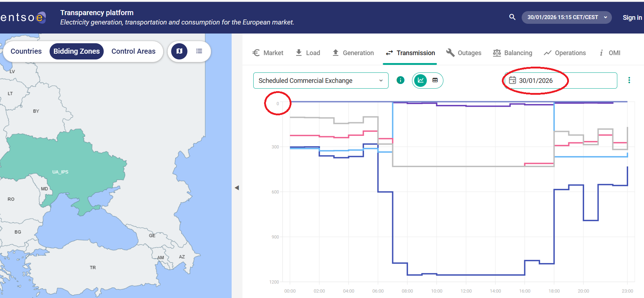Select chart view toggle
Image resolution: width=644 pixels, height=298 pixels.
pos(420,80)
